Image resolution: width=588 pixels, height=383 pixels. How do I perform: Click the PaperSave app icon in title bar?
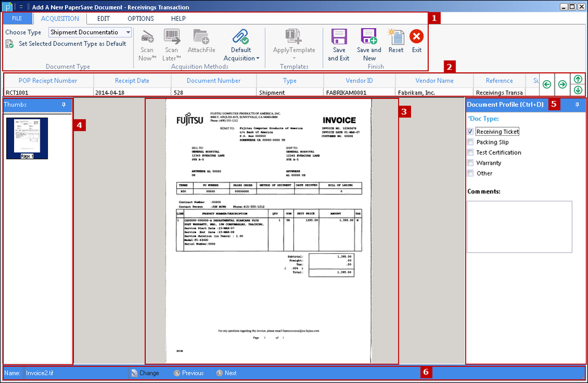click(x=7, y=7)
